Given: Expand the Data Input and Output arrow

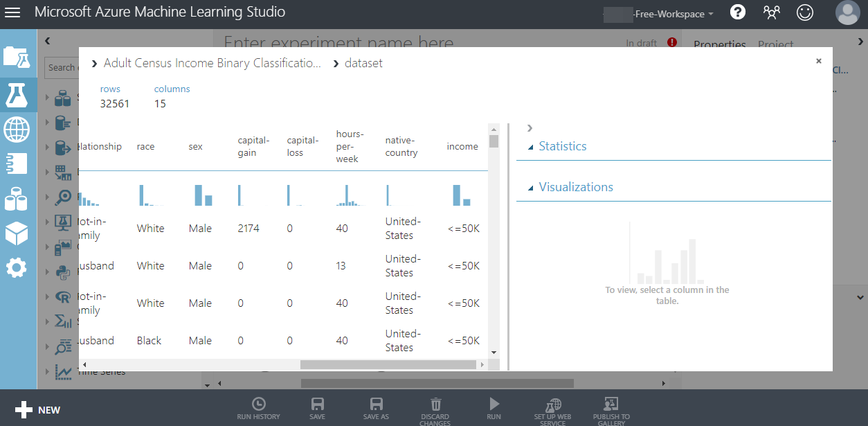Looking at the screenshot, I should point(47,147).
